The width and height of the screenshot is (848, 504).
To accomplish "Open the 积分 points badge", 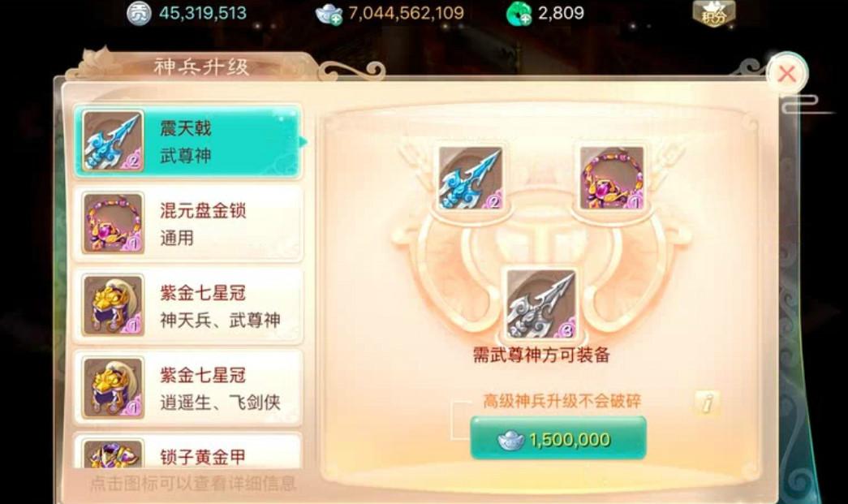I will [714, 14].
